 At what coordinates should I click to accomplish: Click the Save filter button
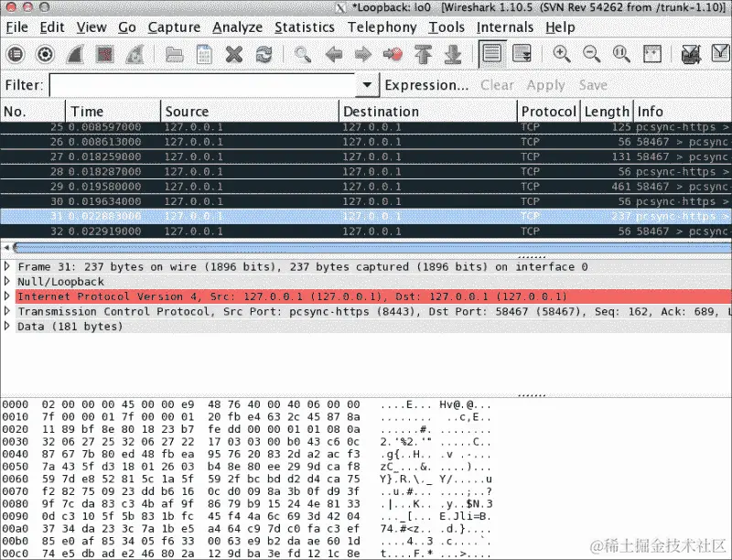[593, 85]
